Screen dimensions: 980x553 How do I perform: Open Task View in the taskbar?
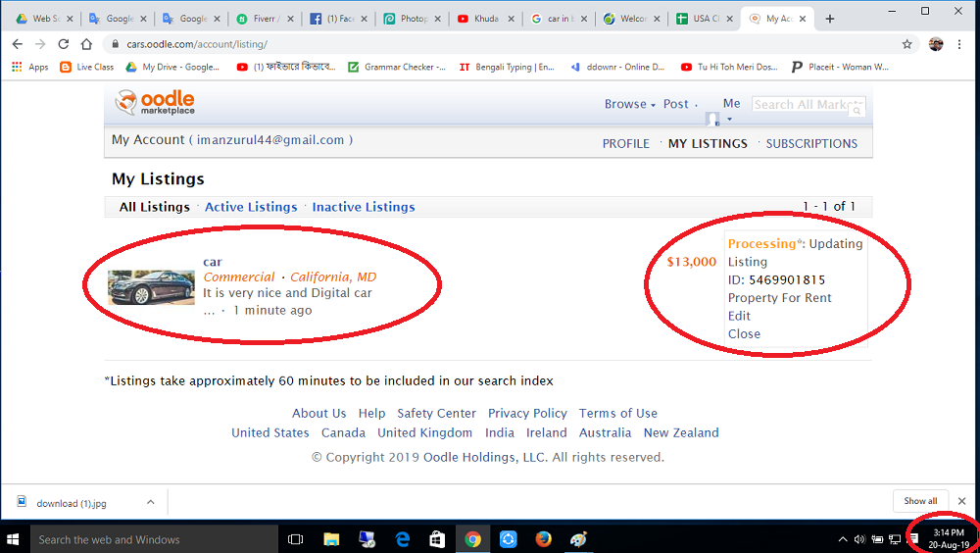tap(295, 539)
